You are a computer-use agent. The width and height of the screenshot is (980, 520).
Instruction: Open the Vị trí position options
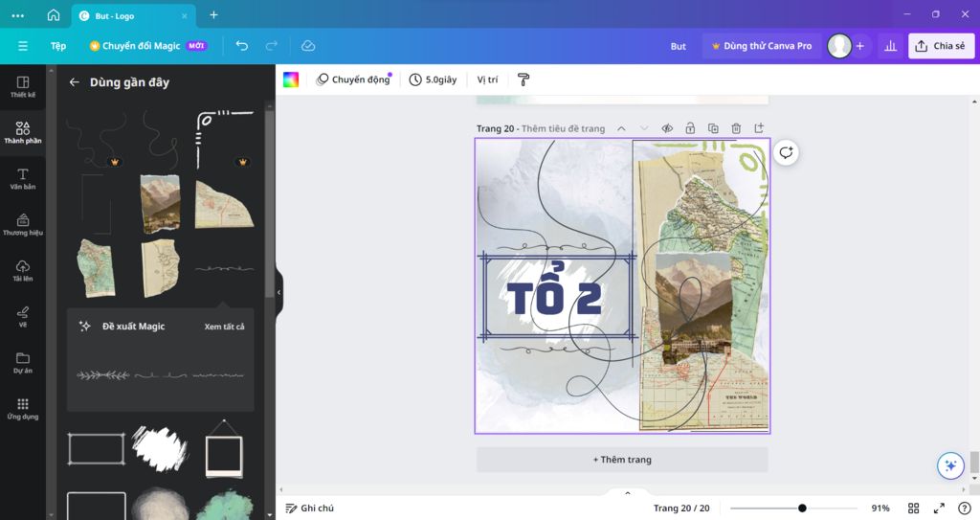(x=487, y=79)
